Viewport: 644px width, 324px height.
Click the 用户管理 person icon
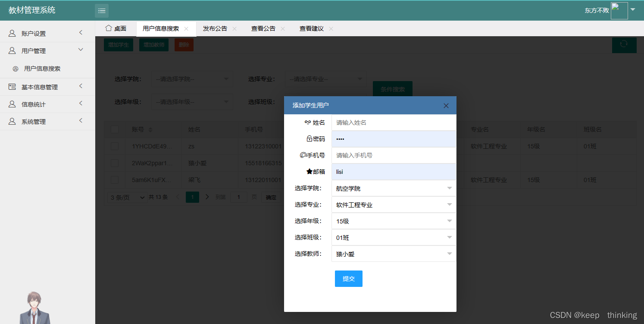(x=13, y=50)
